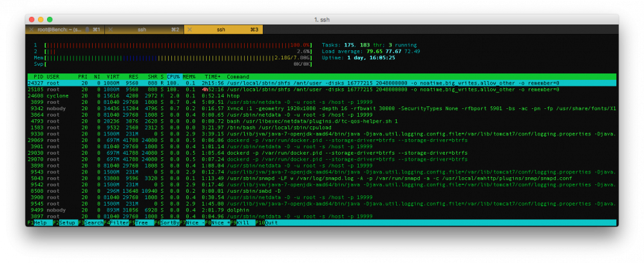Sort by the USER column header
The image size is (644, 263).
[x=53, y=77]
